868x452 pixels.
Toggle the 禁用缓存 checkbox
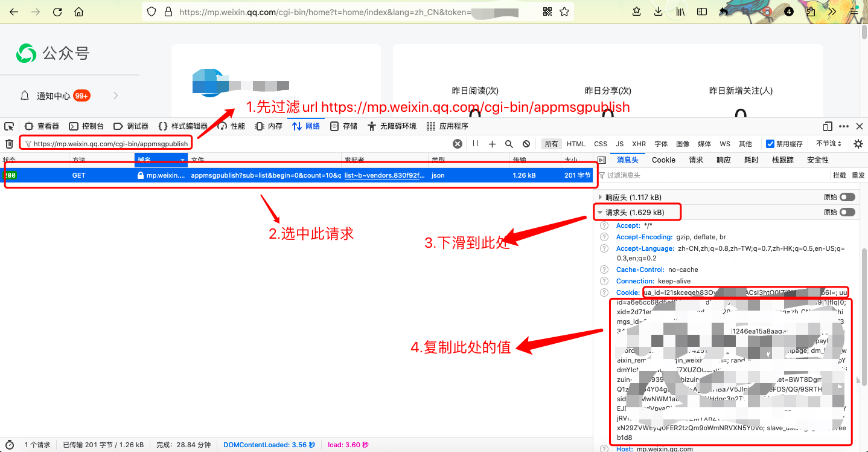pyautogui.click(x=770, y=144)
